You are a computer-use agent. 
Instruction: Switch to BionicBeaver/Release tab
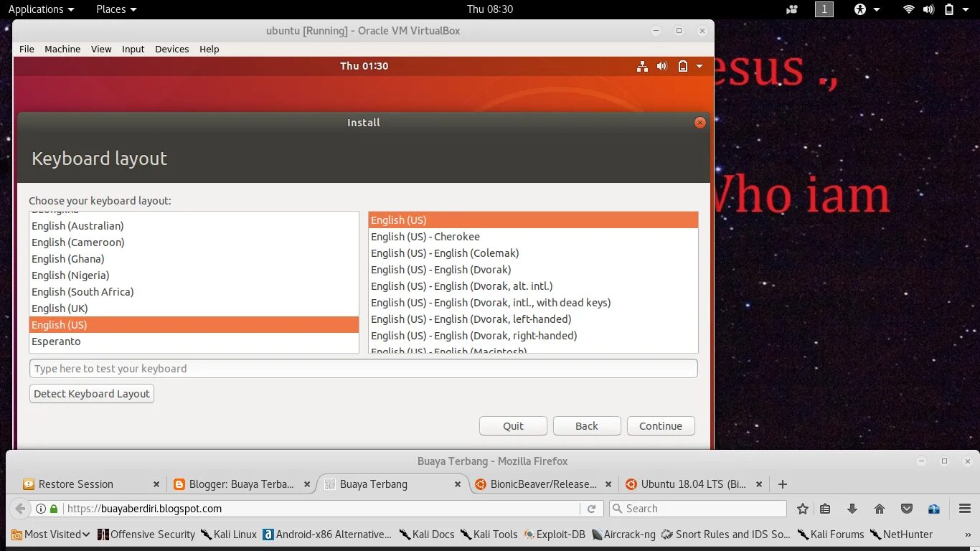[544, 484]
